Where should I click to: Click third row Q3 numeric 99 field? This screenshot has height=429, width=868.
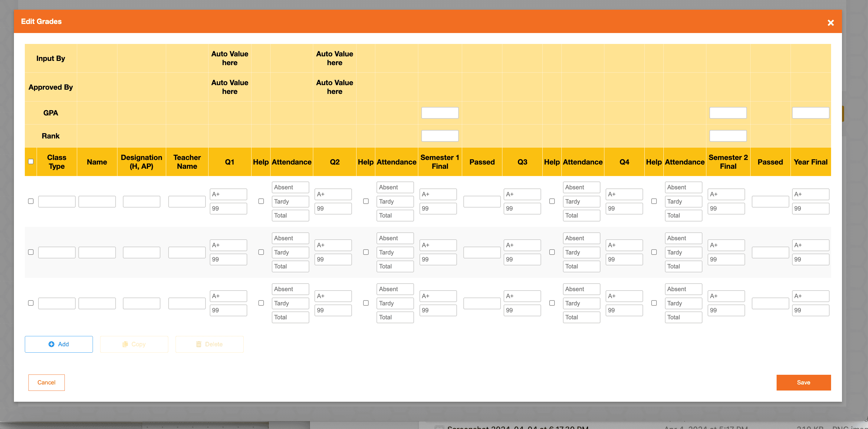click(x=522, y=310)
